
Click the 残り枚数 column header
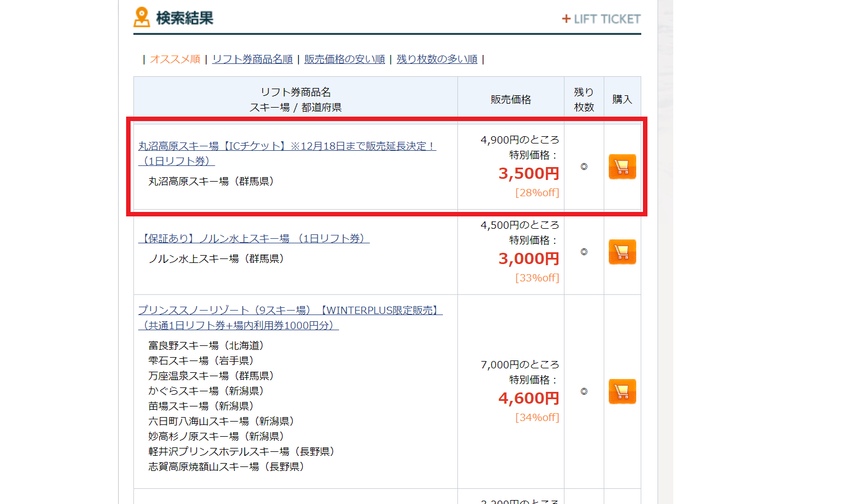584,100
